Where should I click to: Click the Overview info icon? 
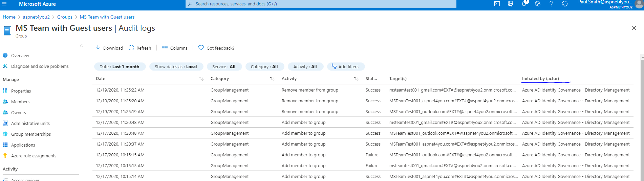click(5, 55)
